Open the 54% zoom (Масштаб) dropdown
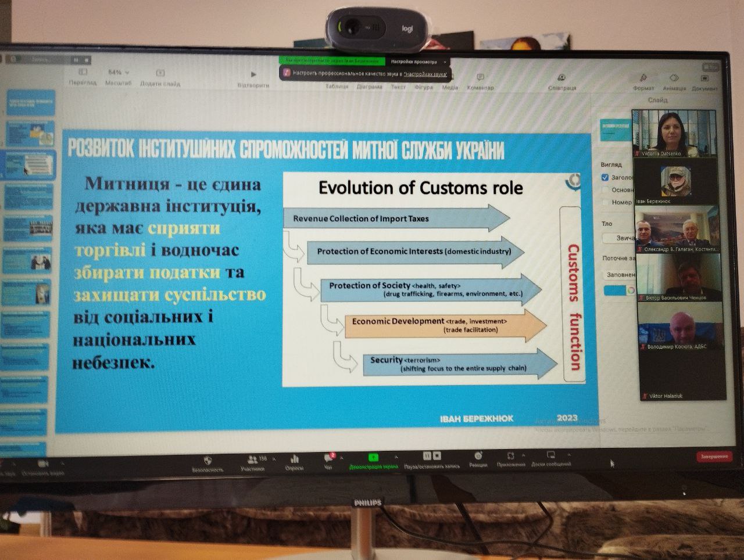744x560 pixels. (x=118, y=73)
